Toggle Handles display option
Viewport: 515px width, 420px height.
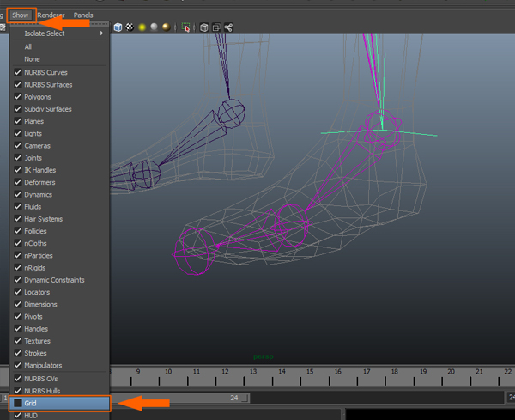[59, 329]
